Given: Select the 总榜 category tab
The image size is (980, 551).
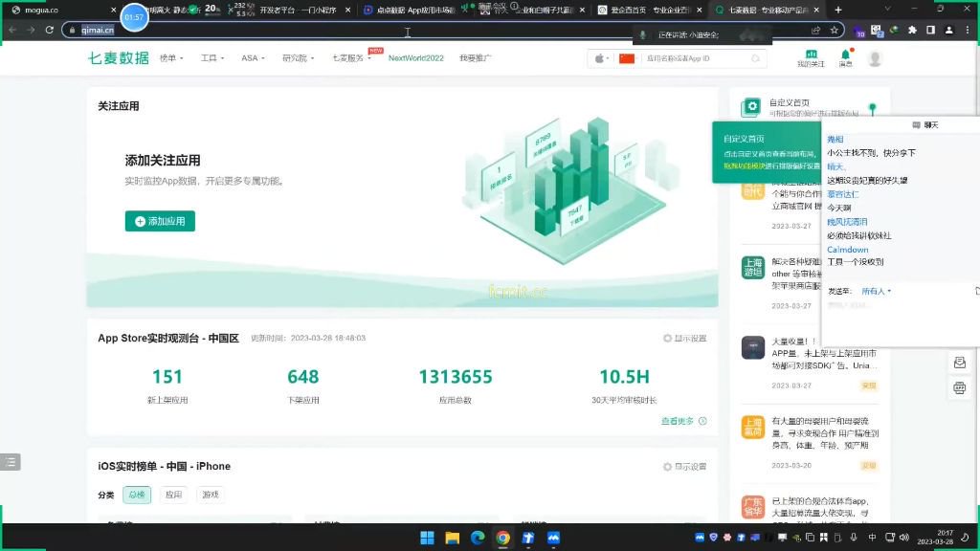Looking at the screenshot, I should [136, 495].
